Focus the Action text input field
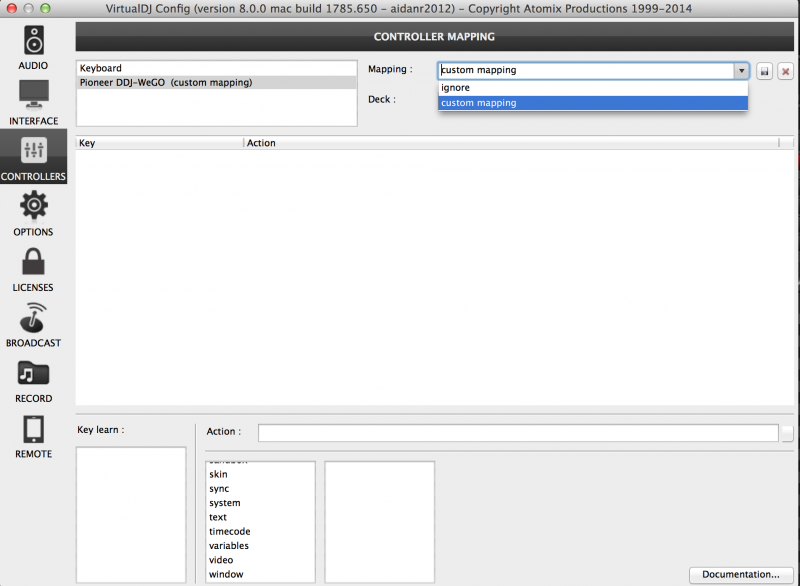 click(518, 433)
